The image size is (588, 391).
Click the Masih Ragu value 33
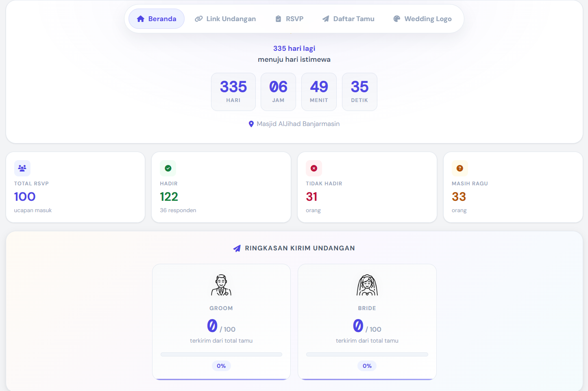coord(459,197)
